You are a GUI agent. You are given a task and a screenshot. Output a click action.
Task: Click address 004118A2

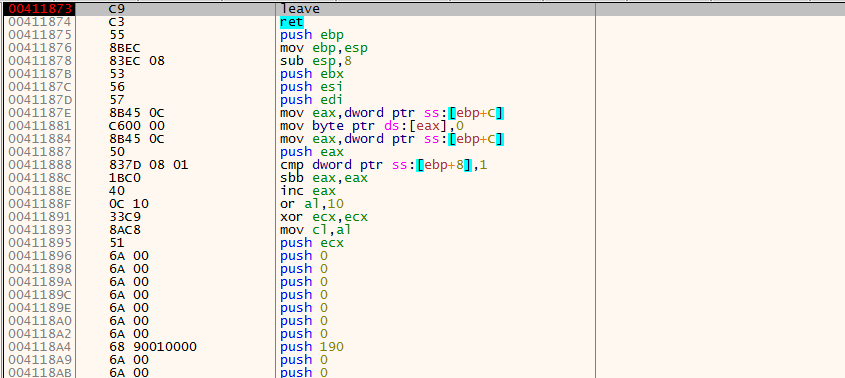tap(40, 333)
